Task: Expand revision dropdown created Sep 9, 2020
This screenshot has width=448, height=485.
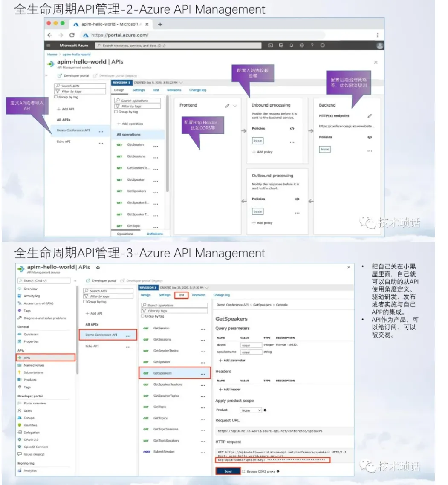Action: point(181,83)
